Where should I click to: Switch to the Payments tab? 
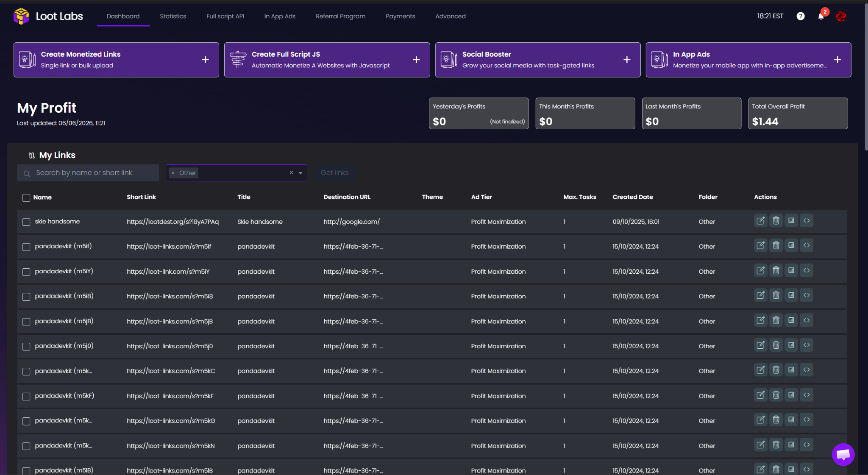[400, 16]
